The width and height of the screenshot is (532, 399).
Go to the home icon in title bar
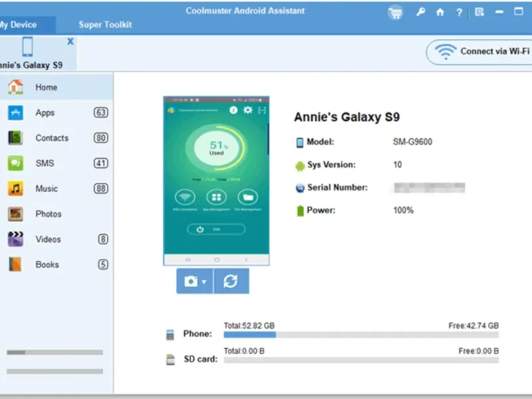tap(440, 13)
